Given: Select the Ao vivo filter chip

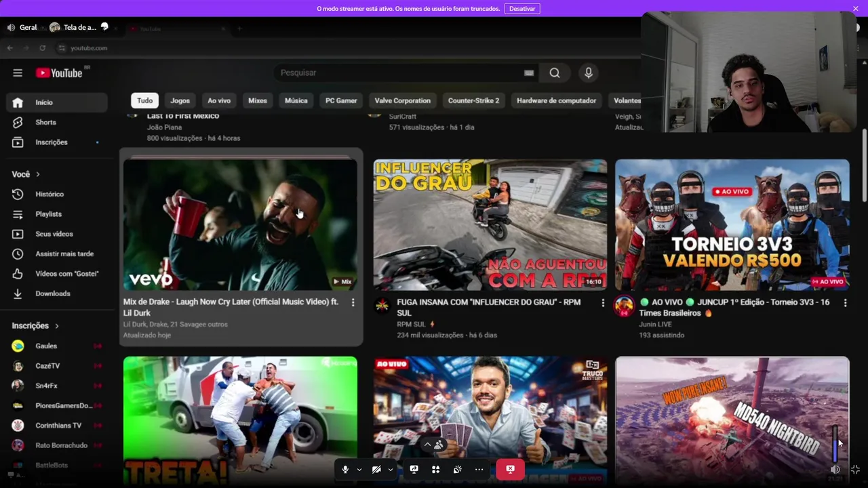Looking at the screenshot, I should click(x=219, y=100).
